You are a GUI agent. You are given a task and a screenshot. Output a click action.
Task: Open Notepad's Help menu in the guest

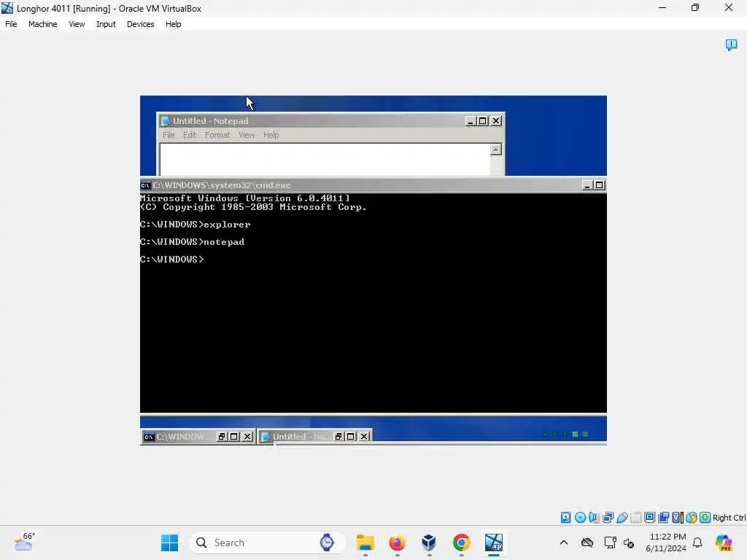point(271,135)
